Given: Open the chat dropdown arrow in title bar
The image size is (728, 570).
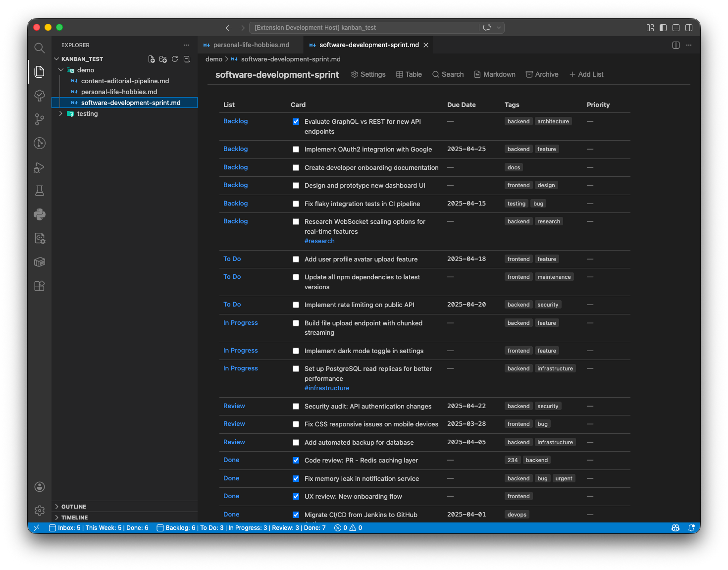Looking at the screenshot, I should click(499, 28).
